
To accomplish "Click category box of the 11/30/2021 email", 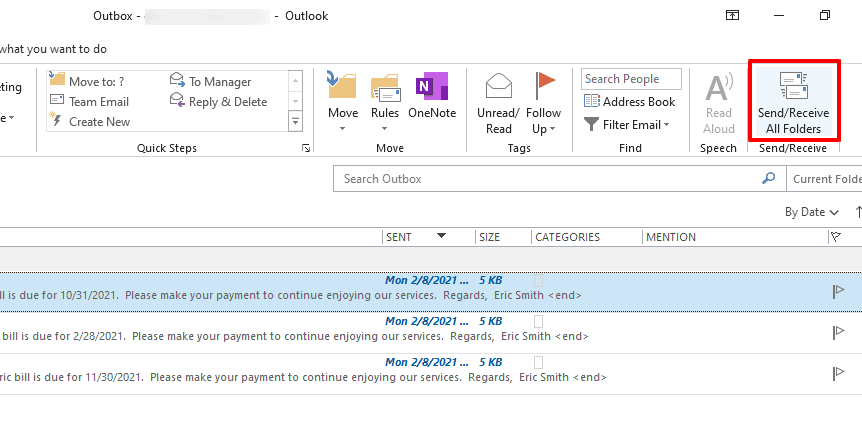I will click(x=539, y=362).
